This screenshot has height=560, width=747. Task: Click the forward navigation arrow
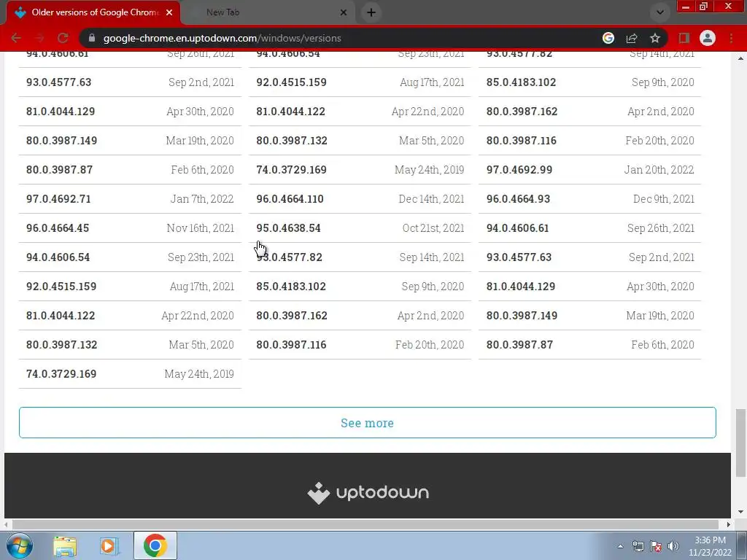(x=39, y=38)
